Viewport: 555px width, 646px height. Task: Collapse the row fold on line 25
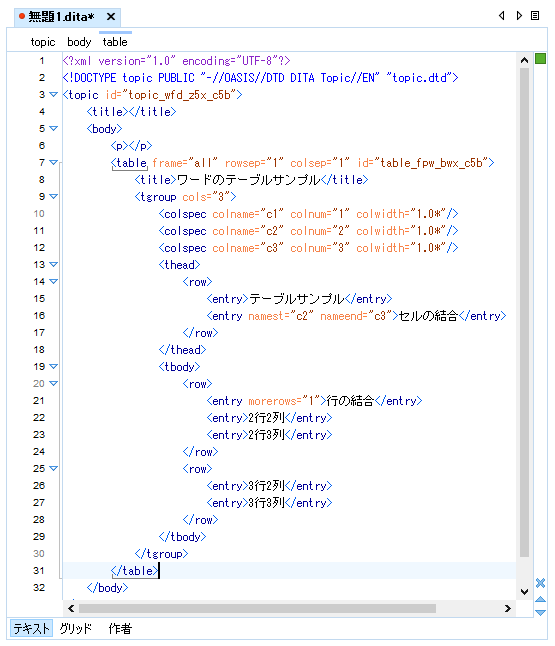[x=53, y=468]
